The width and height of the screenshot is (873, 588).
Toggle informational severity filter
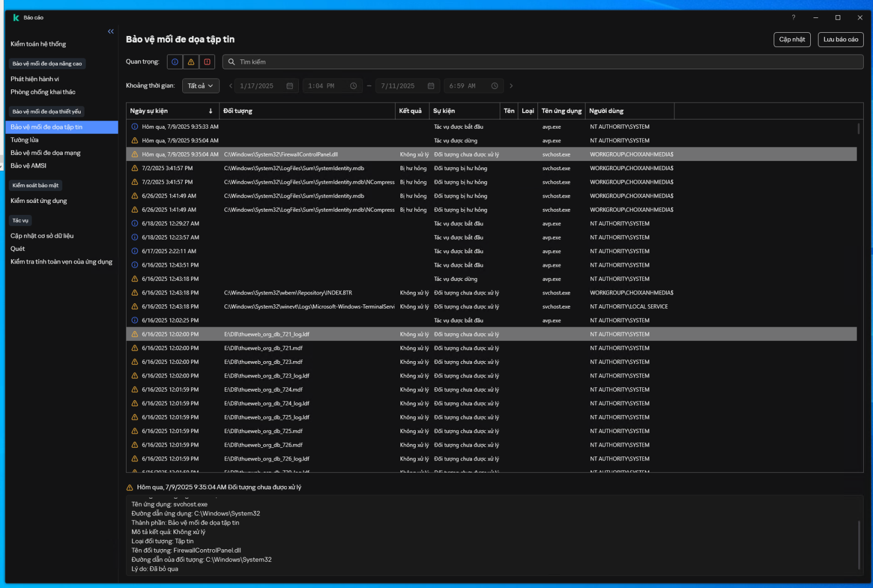point(175,62)
